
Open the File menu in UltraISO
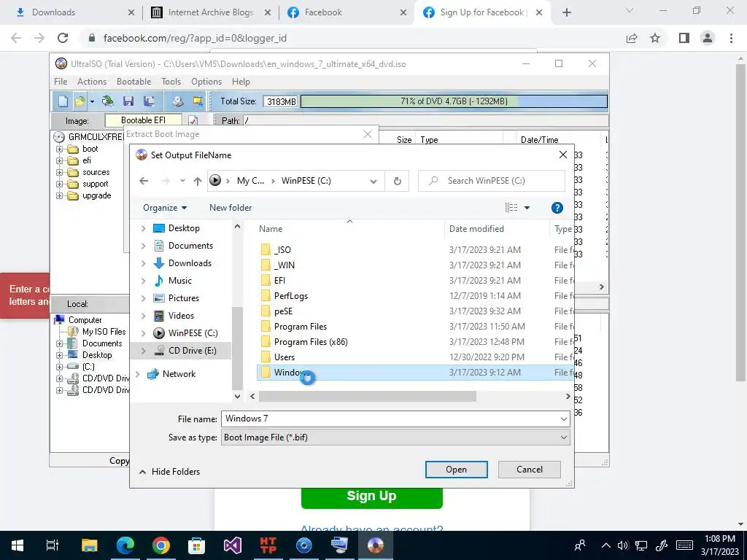coord(61,82)
